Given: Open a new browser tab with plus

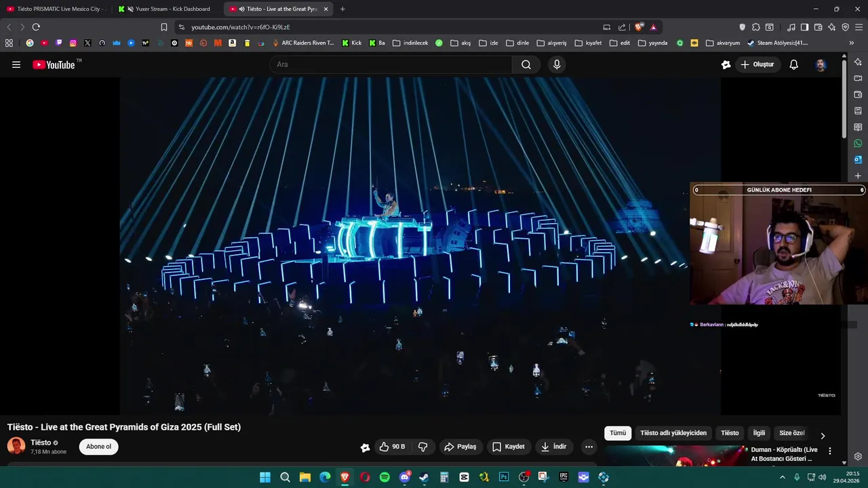Looking at the screenshot, I should pyautogui.click(x=342, y=9).
